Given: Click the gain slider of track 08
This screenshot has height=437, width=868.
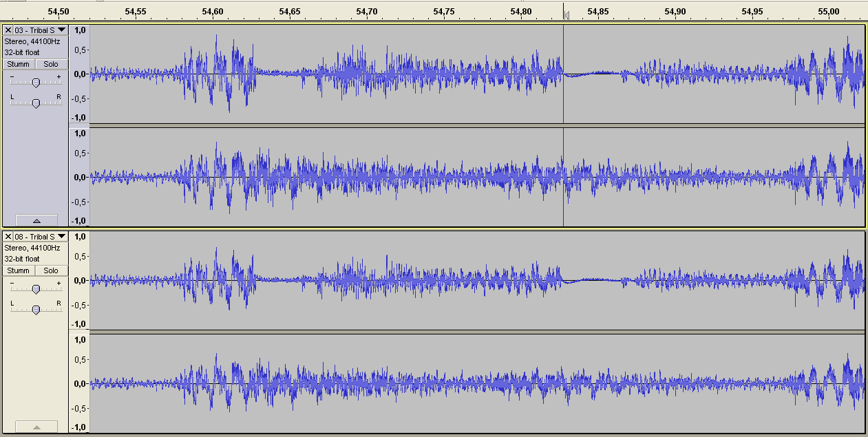Looking at the screenshot, I should coord(36,288).
